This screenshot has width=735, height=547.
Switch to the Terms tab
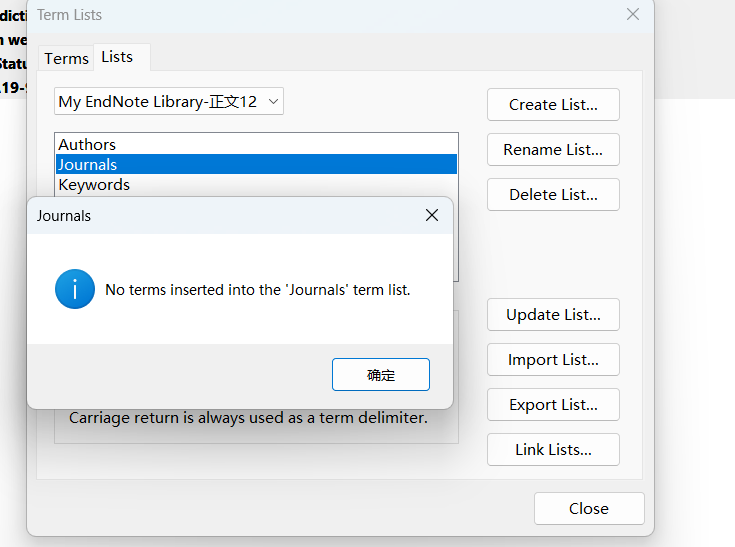tap(66, 59)
